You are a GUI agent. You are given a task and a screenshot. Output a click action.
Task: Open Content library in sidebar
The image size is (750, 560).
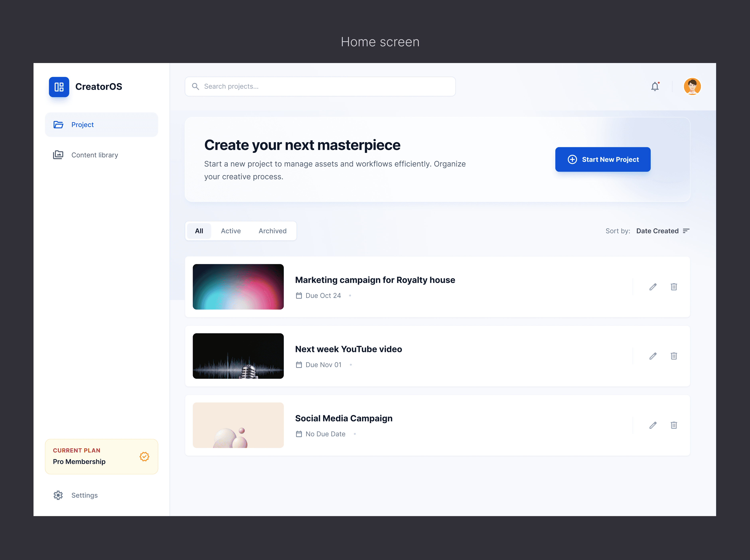coord(95,155)
